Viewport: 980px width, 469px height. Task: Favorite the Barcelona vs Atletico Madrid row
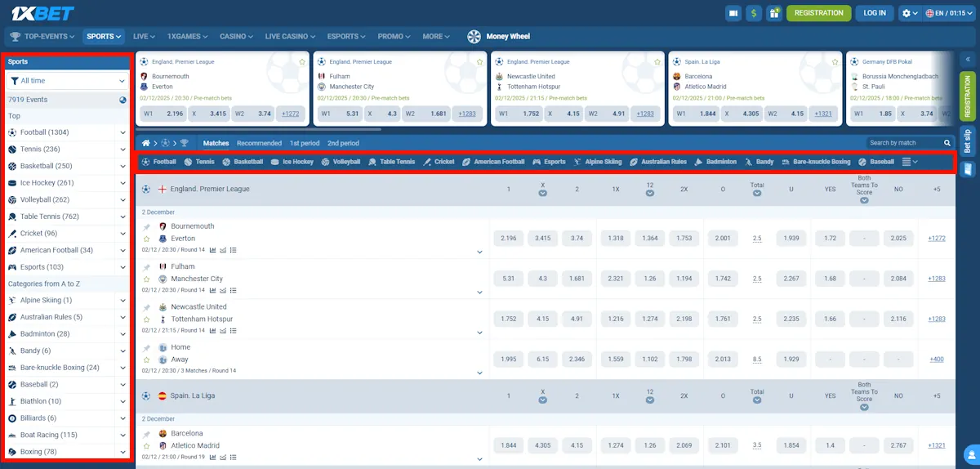(147, 445)
